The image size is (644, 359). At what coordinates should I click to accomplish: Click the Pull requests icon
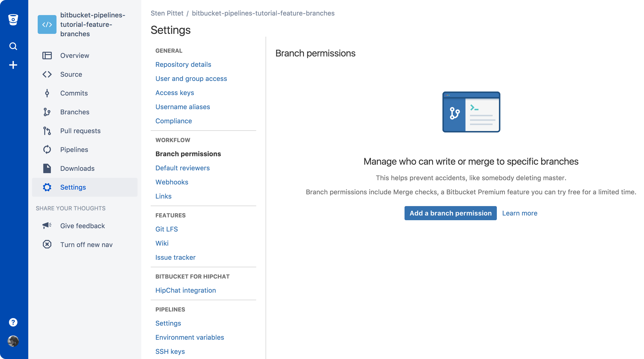click(x=47, y=131)
